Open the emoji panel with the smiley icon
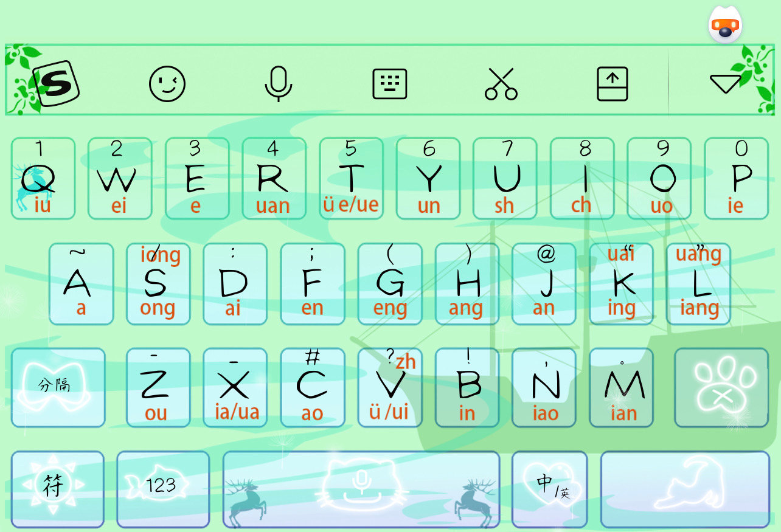 point(167,83)
